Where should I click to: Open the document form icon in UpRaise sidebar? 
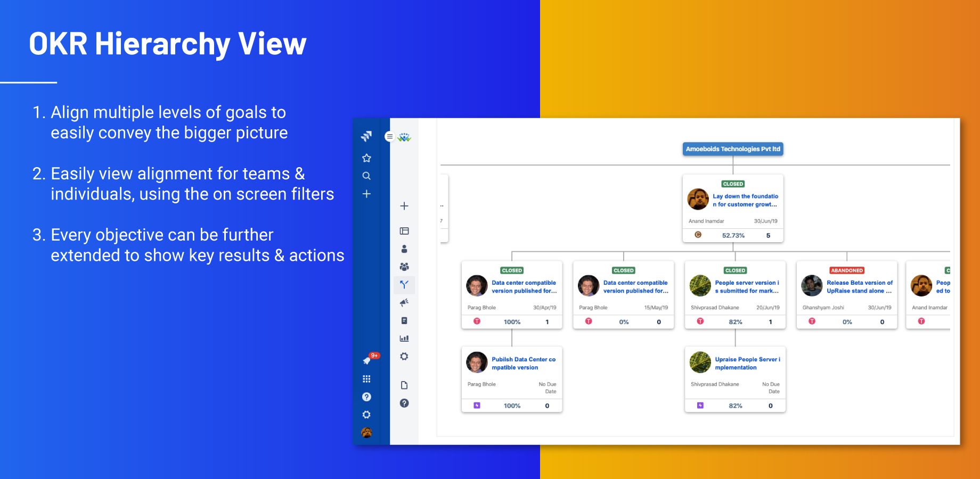tap(404, 320)
